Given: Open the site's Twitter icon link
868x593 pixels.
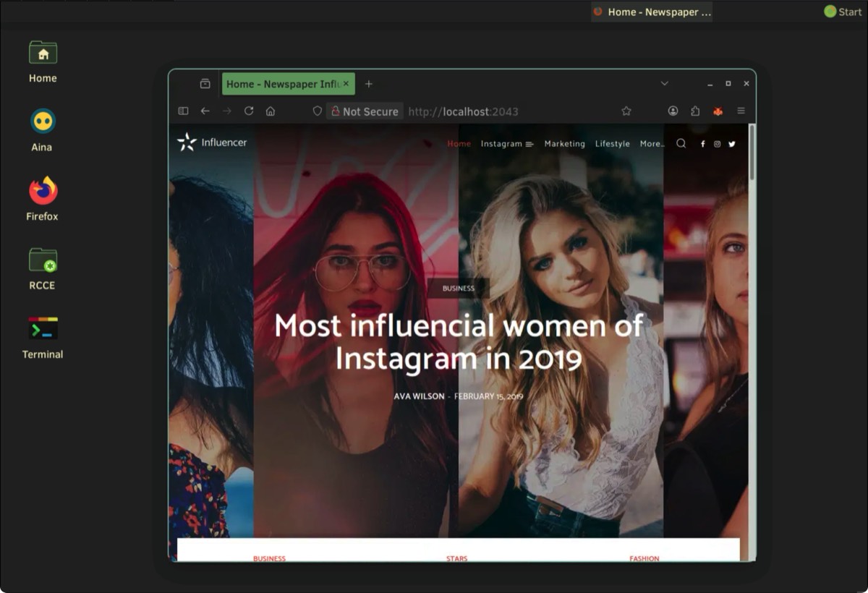Looking at the screenshot, I should [x=732, y=144].
